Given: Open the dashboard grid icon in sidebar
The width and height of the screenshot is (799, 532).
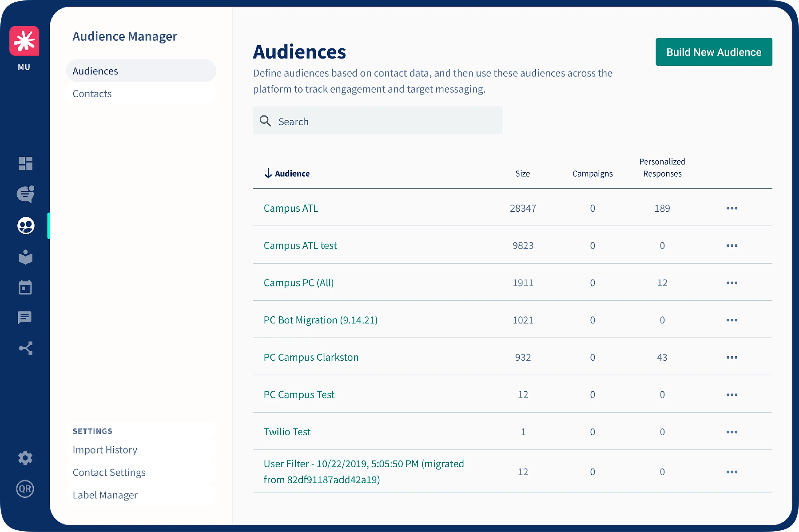Looking at the screenshot, I should pyautogui.click(x=25, y=163).
